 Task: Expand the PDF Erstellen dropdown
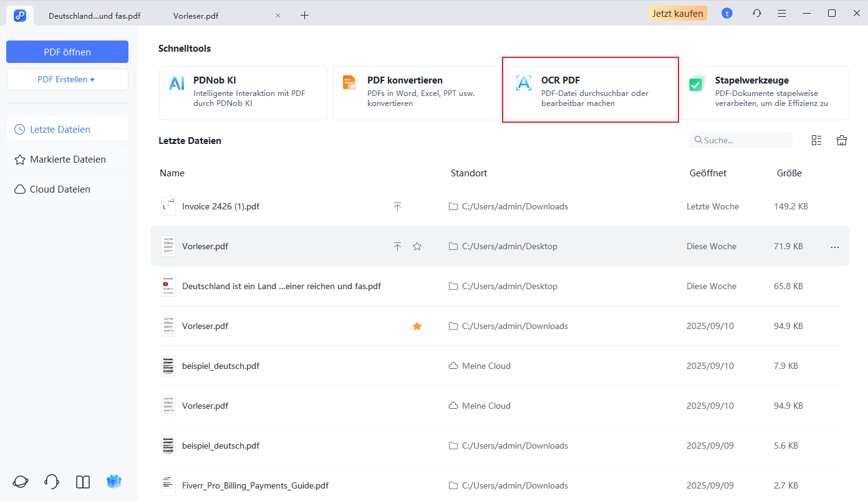tap(67, 80)
